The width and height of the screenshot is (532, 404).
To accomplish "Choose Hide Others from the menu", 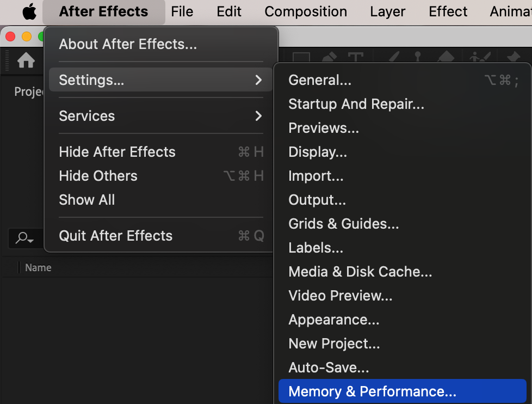I will pyautogui.click(x=98, y=176).
